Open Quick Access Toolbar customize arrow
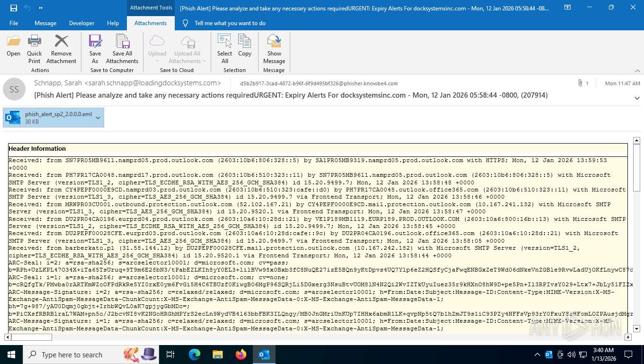 click(x=41, y=8)
